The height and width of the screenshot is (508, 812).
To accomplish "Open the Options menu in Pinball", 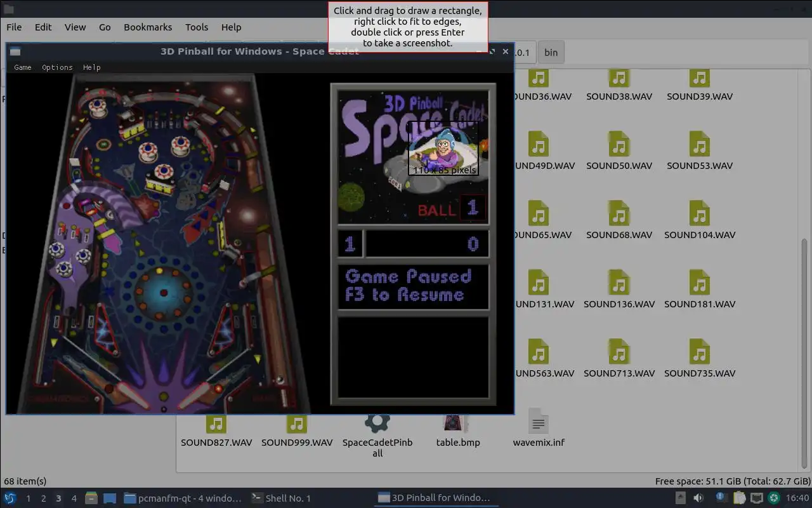I will coord(57,67).
